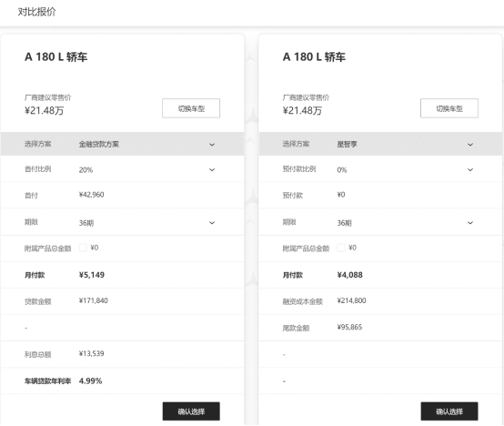Expand the 首付比例 20% dropdown
The height and width of the screenshot is (426, 504).
point(122,169)
